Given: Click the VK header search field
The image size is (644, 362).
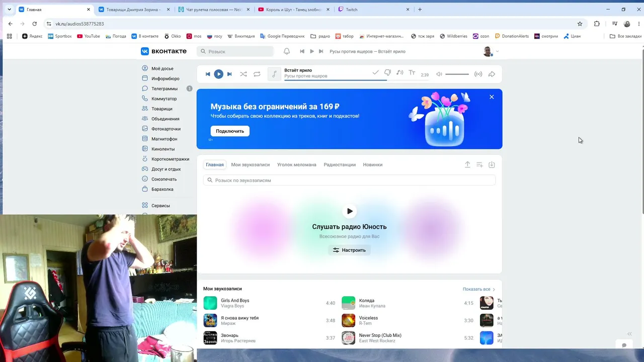Looking at the screenshot, I should (235, 51).
